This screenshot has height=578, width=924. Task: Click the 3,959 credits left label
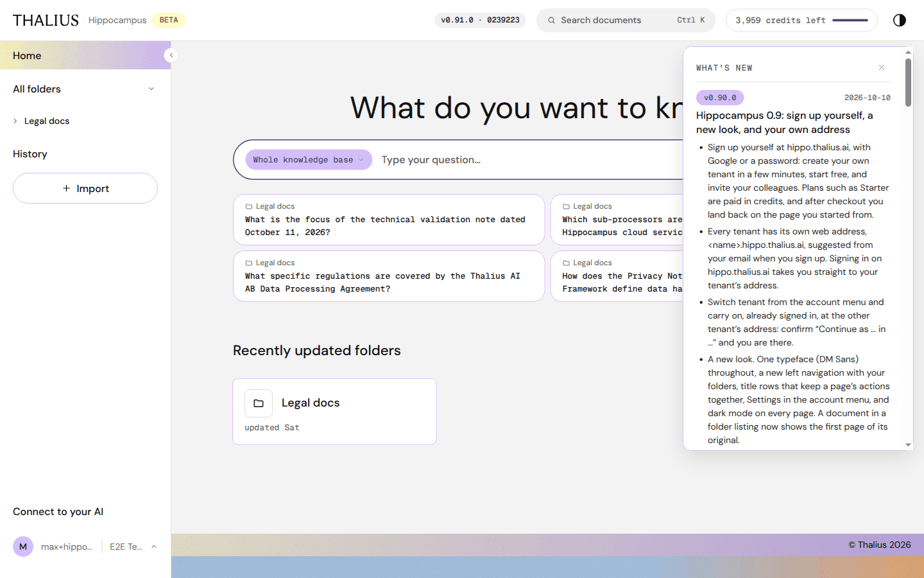pos(781,21)
